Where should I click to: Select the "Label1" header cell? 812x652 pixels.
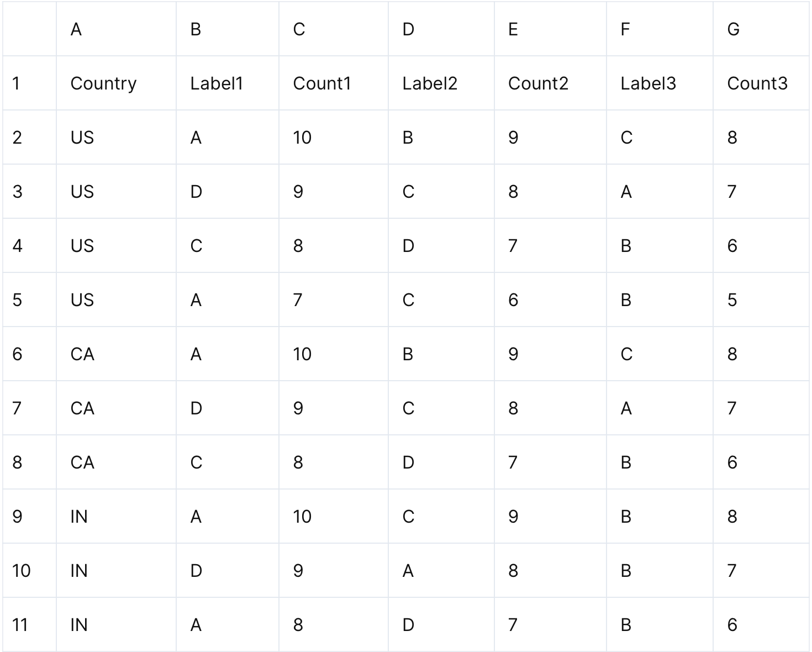coord(217,83)
